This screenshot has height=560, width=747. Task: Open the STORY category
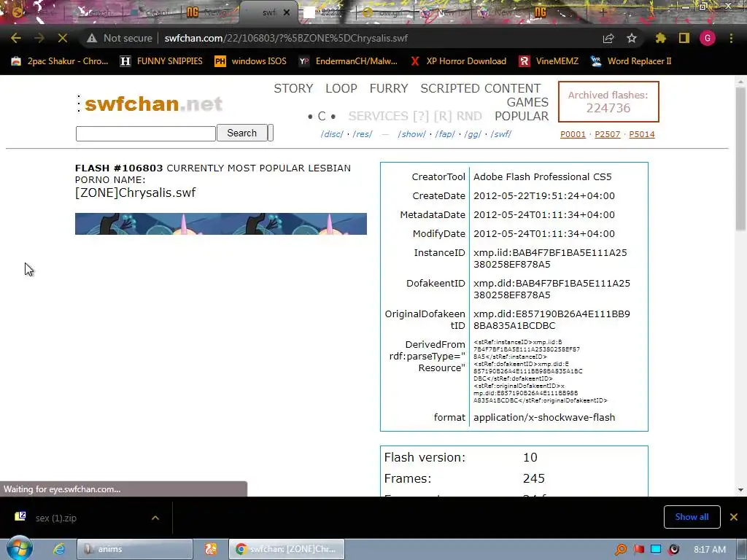293,88
